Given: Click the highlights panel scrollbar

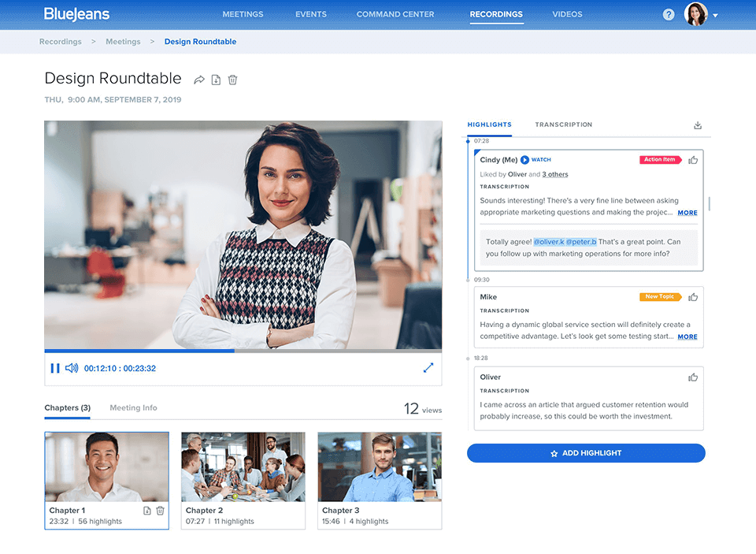Looking at the screenshot, I should tap(710, 203).
